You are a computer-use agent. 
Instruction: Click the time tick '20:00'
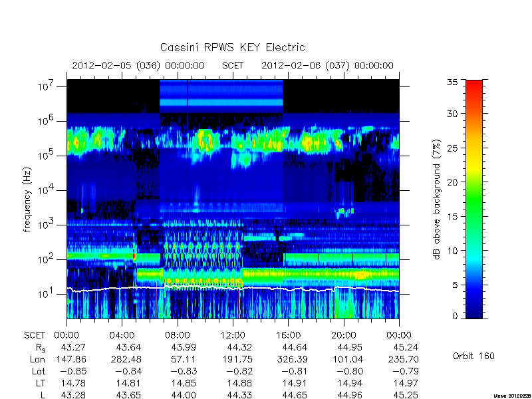[344, 336]
